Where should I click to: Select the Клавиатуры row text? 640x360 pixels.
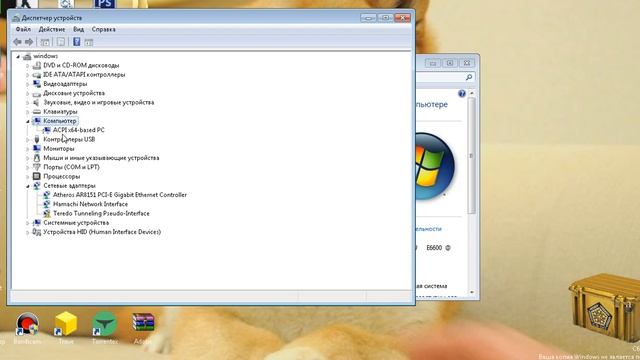(x=60, y=111)
